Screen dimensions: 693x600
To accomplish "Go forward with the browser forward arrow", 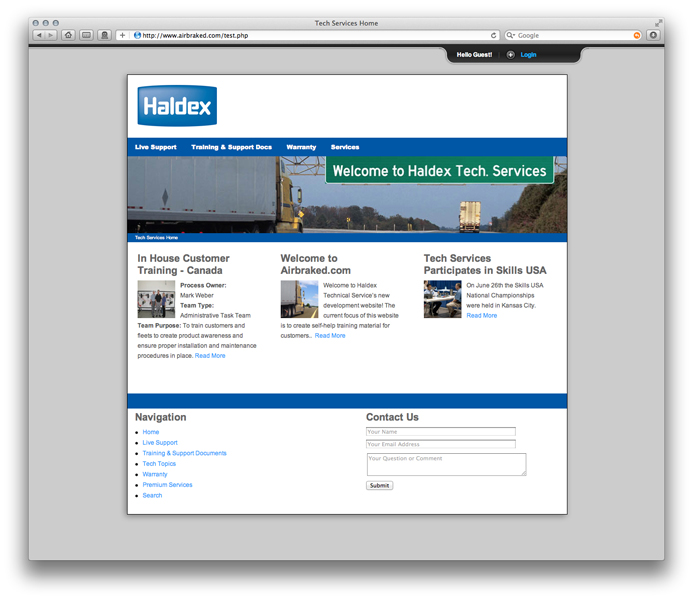I will pyautogui.click(x=51, y=35).
